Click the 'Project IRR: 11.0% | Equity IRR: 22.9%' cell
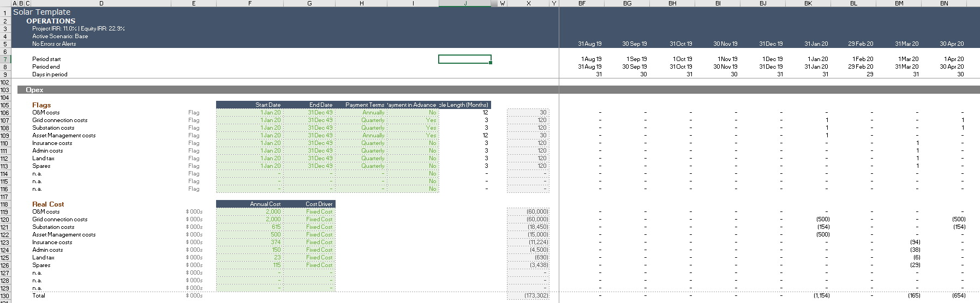Image resolution: width=980 pixels, height=303 pixels. [x=79, y=28]
